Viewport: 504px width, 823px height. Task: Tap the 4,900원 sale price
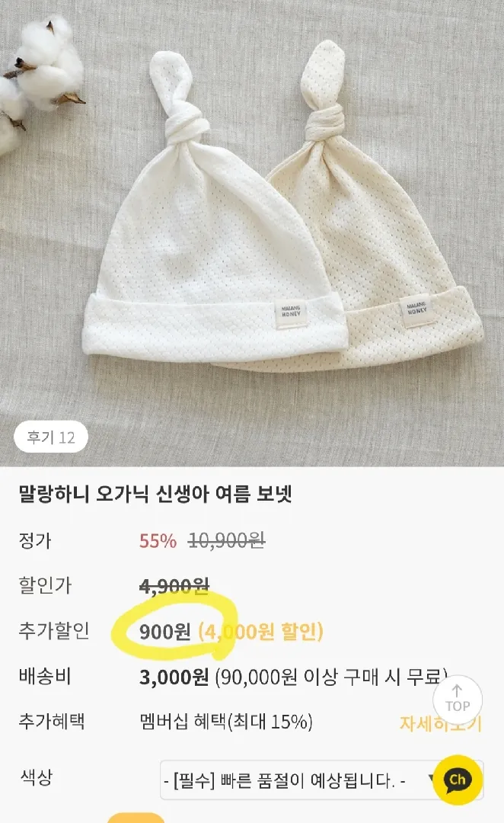point(174,586)
